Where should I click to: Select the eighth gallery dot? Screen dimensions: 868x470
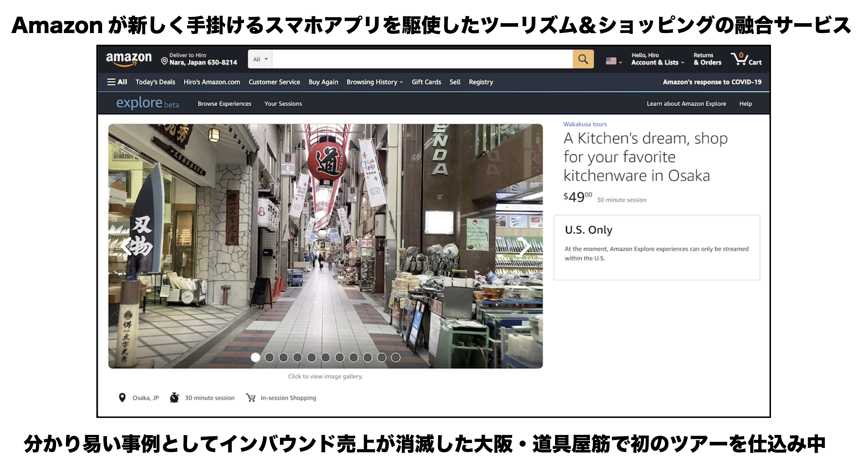click(353, 358)
